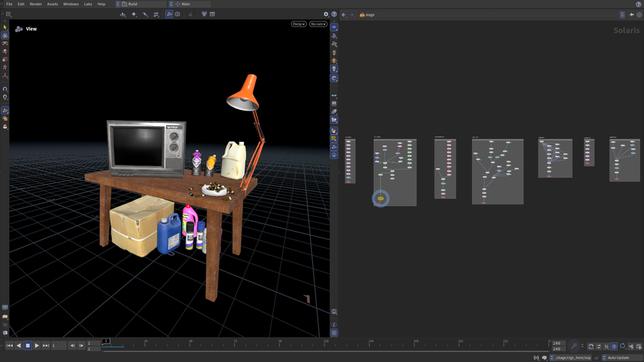Click the scale tool icon in top toolbar

pos(145,14)
